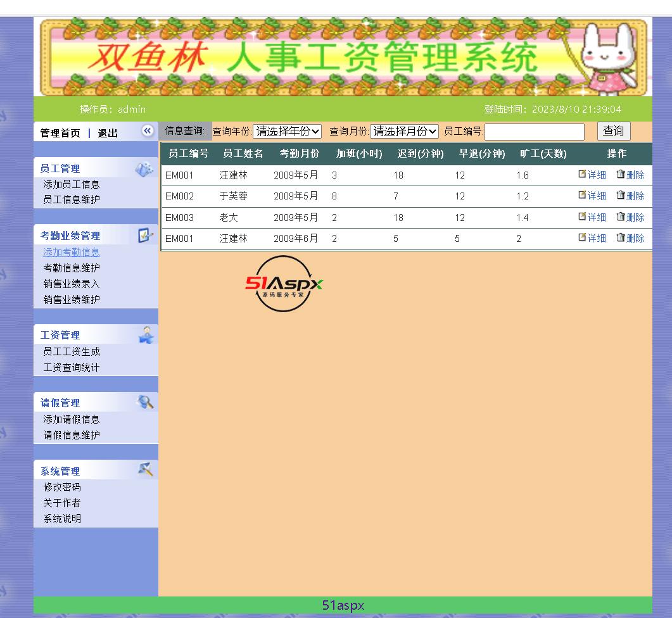Open 关于作者 menu item
672x618 pixels.
pyautogui.click(x=62, y=503)
